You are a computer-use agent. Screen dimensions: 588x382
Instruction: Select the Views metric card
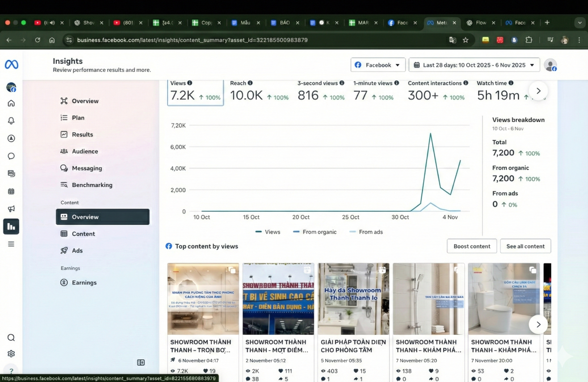click(x=195, y=92)
